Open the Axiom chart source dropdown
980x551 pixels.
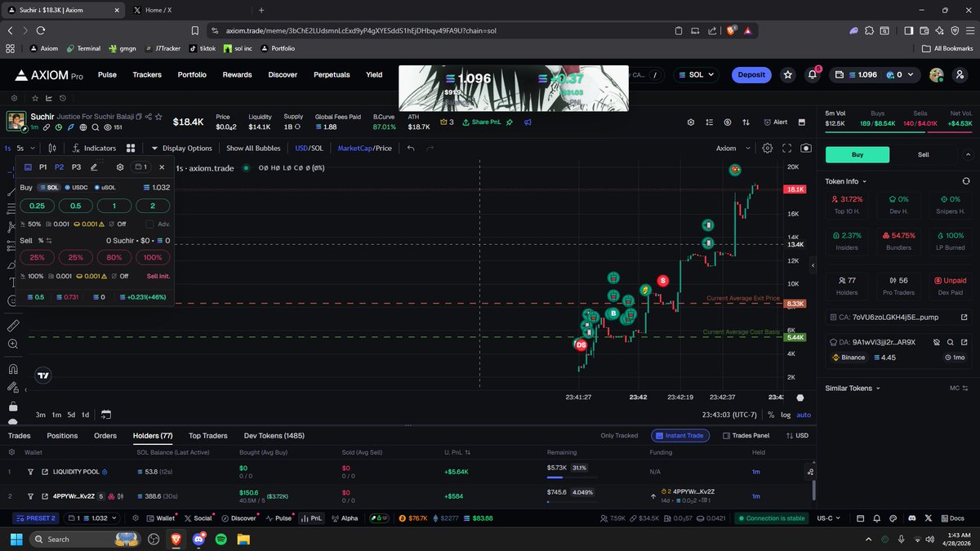733,148
